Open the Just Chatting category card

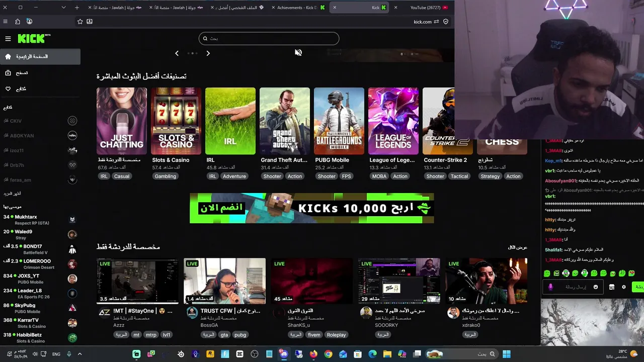pyautogui.click(x=122, y=121)
